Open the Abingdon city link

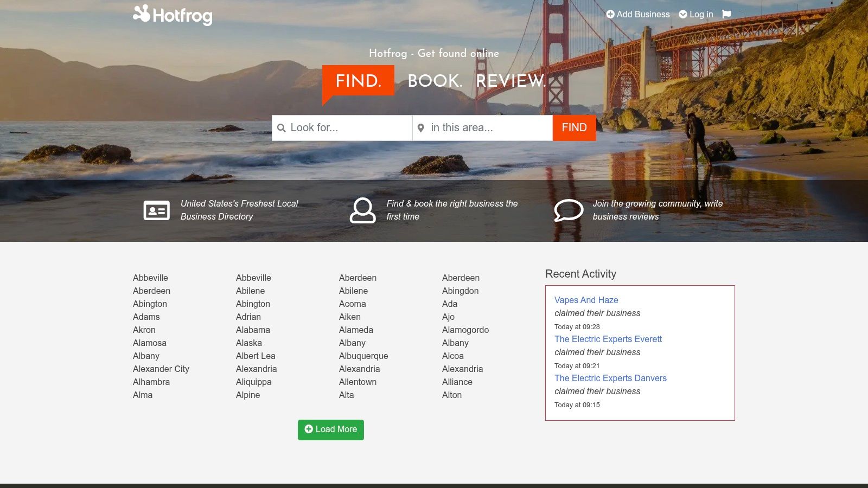(x=461, y=291)
